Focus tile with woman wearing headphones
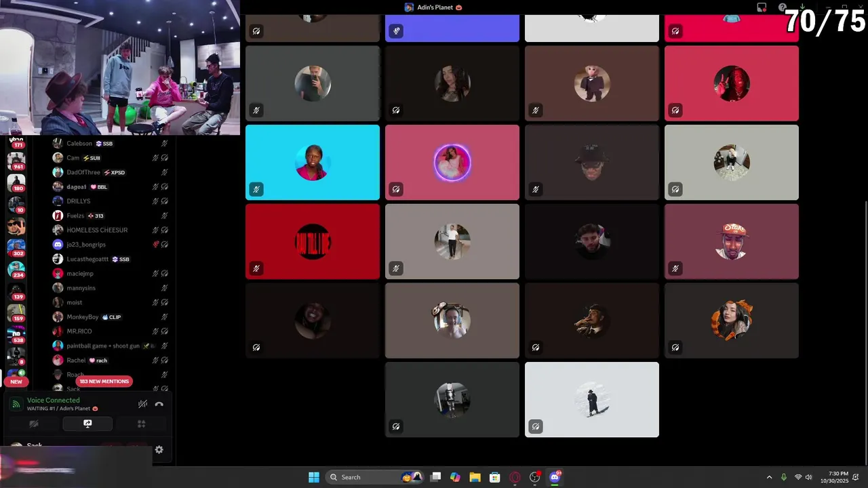Image resolution: width=868 pixels, height=488 pixels. (452, 321)
